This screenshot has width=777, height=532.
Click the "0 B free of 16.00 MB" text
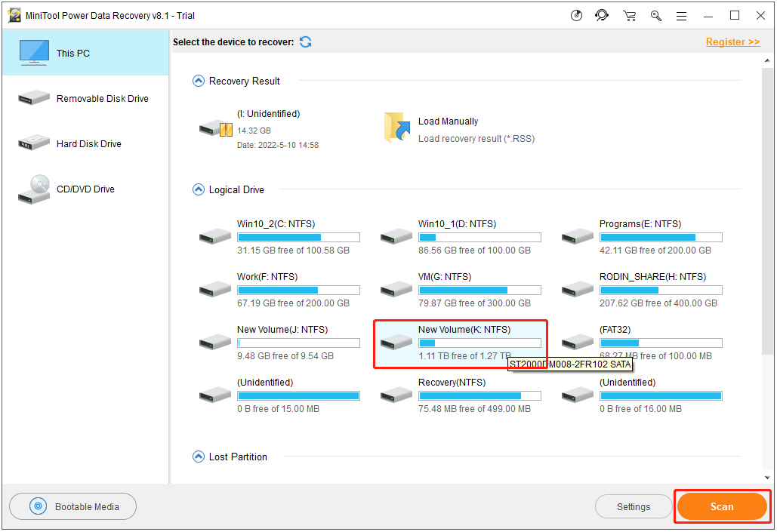[x=641, y=409]
